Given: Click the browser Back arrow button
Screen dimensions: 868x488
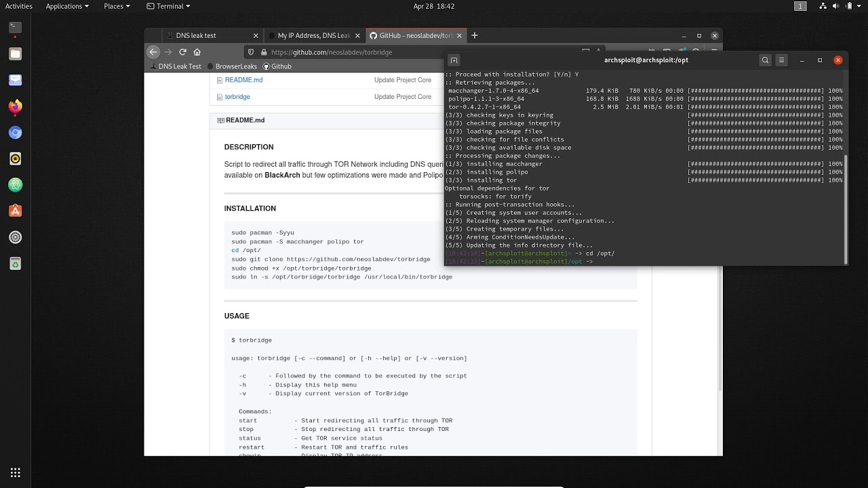Looking at the screenshot, I should 153,52.
